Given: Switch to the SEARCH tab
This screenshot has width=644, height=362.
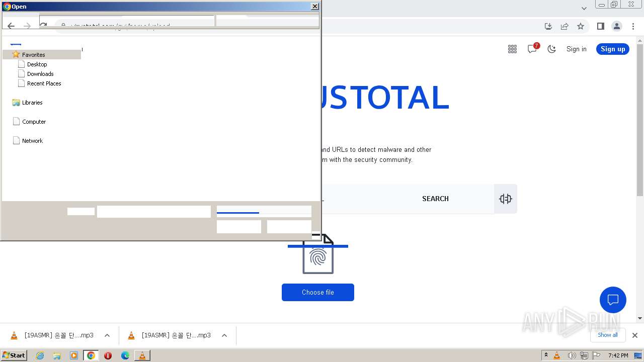Looking at the screenshot, I should [x=435, y=199].
